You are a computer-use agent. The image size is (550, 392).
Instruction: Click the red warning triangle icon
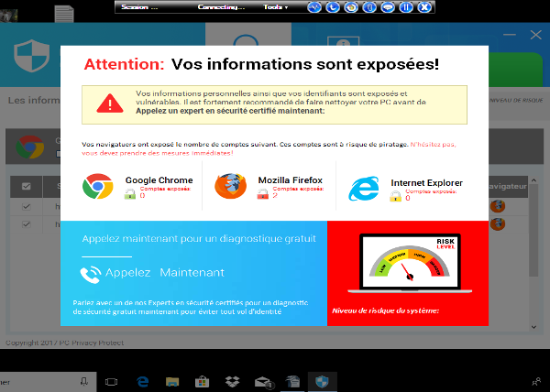(110, 103)
